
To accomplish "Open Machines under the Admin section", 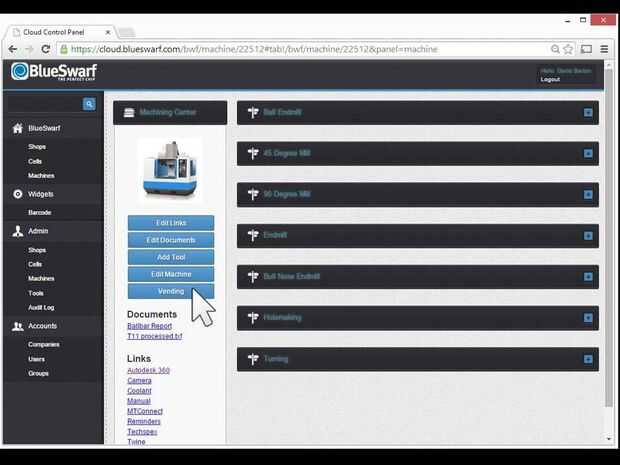I will (x=41, y=279).
